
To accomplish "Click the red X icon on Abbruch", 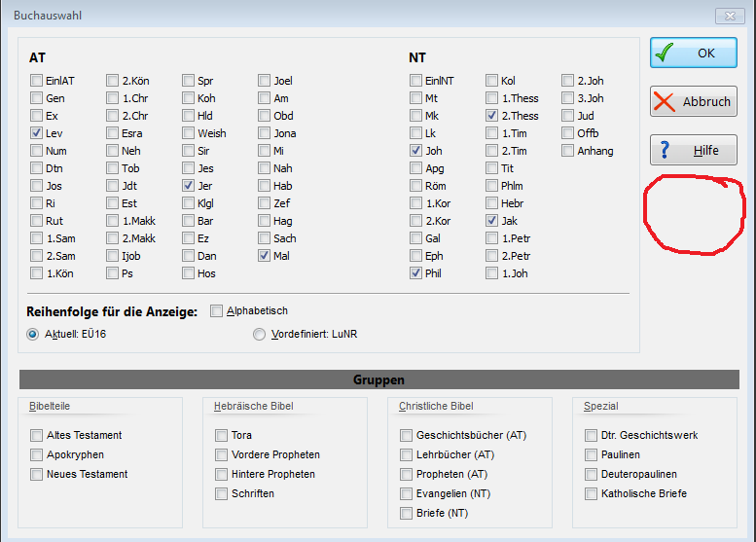I will click(x=664, y=102).
